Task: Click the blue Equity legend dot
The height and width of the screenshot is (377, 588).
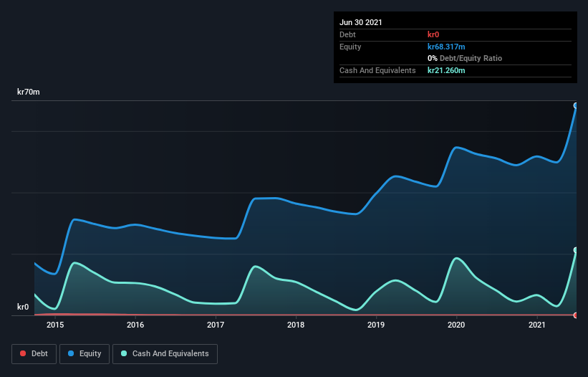Action: click(72, 353)
